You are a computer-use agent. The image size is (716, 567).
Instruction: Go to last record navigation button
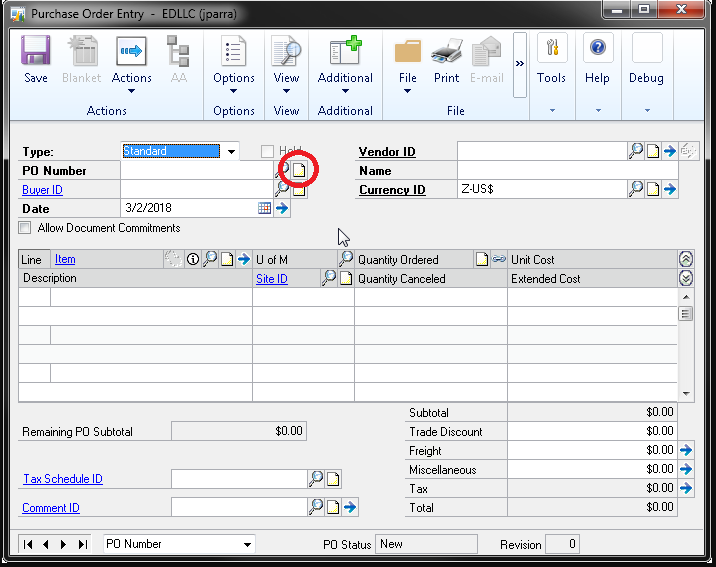82,544
